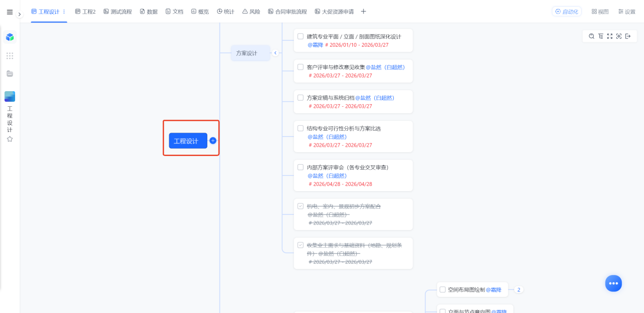Click @盐然 mention in 结构专业 task

pyautogui.click(x=327, y=137)
